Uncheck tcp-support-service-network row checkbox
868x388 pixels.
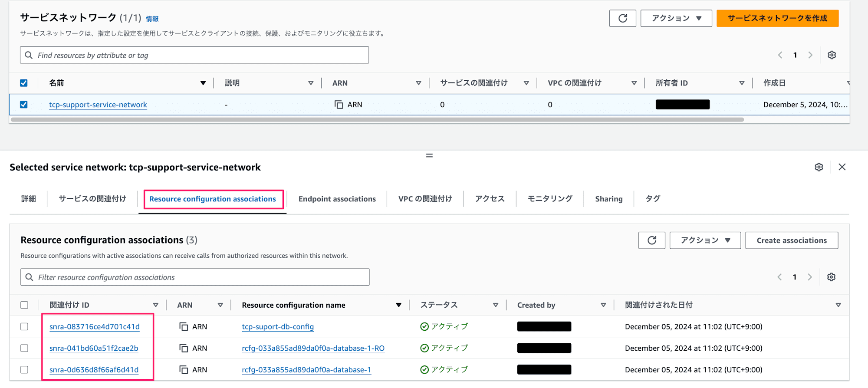(24, 105)
